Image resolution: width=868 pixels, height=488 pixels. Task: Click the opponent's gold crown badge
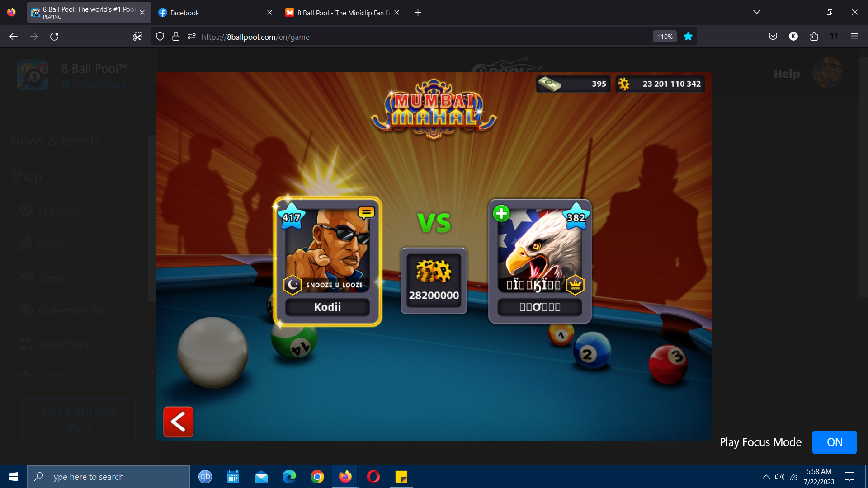pyautogui.click(x=575, y=285)
